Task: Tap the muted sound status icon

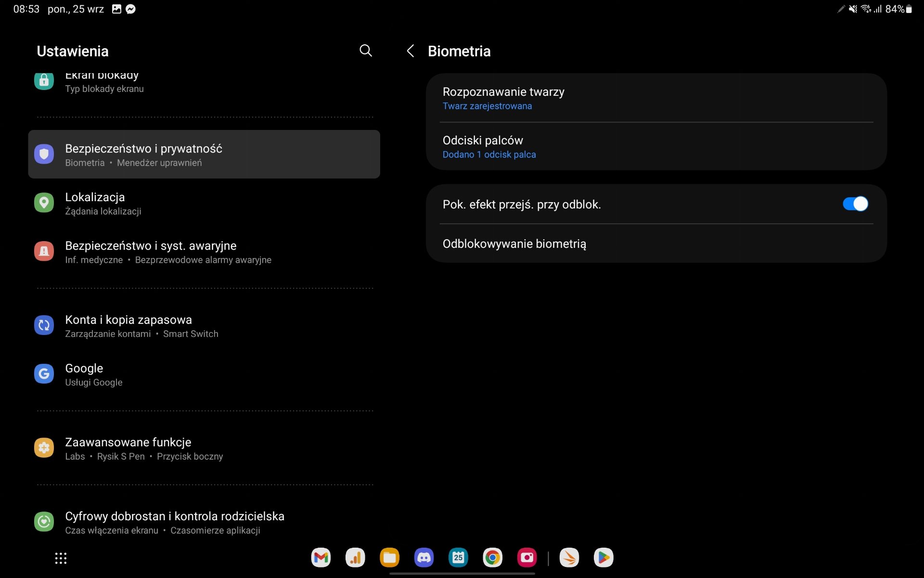Action: tap(853, 9)
